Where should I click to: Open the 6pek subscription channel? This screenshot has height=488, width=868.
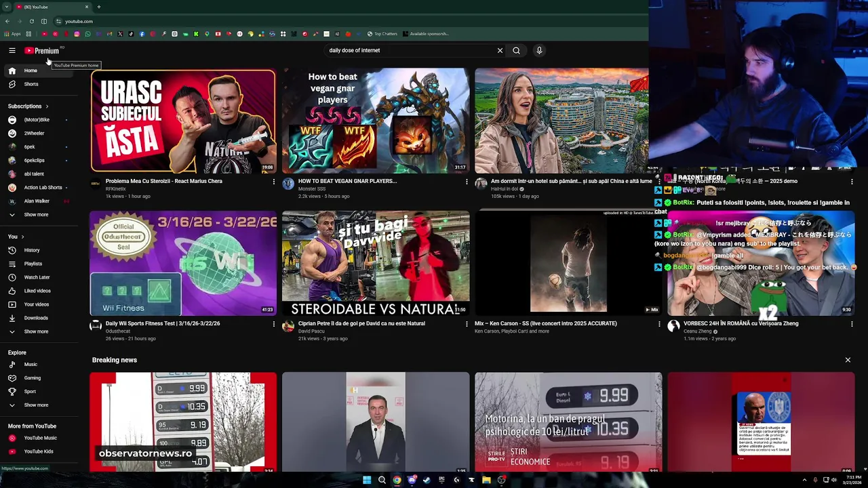(x=40, y=147)
